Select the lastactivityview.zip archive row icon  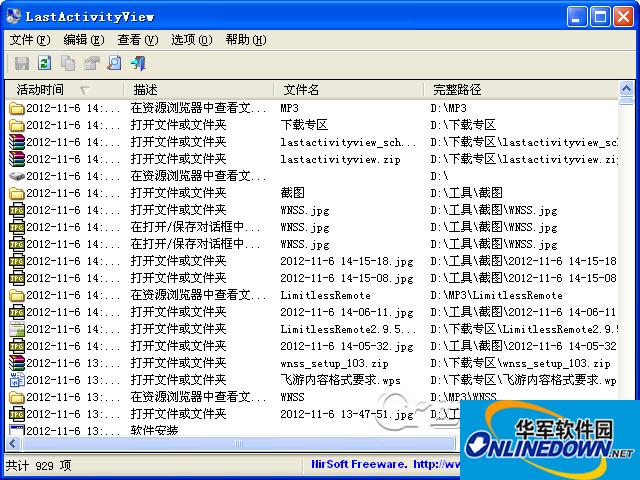(17, 159)
